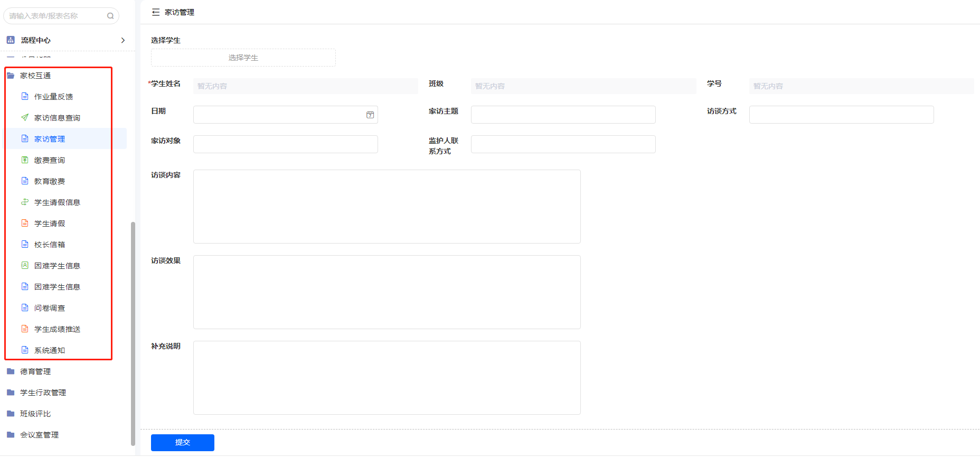Click inside the 访谈内容 text area
This screenshot has width=980, height=457.
tap(387, 207)
